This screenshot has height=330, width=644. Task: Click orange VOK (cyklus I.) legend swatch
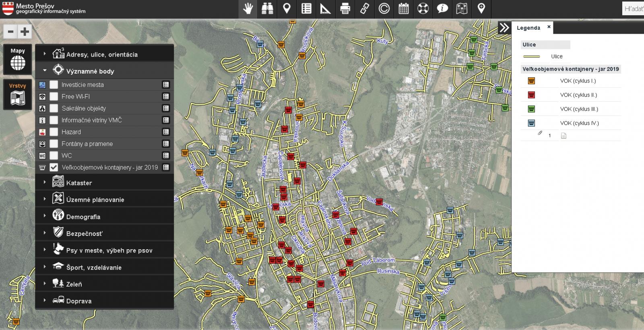click(x=531, y=81)
